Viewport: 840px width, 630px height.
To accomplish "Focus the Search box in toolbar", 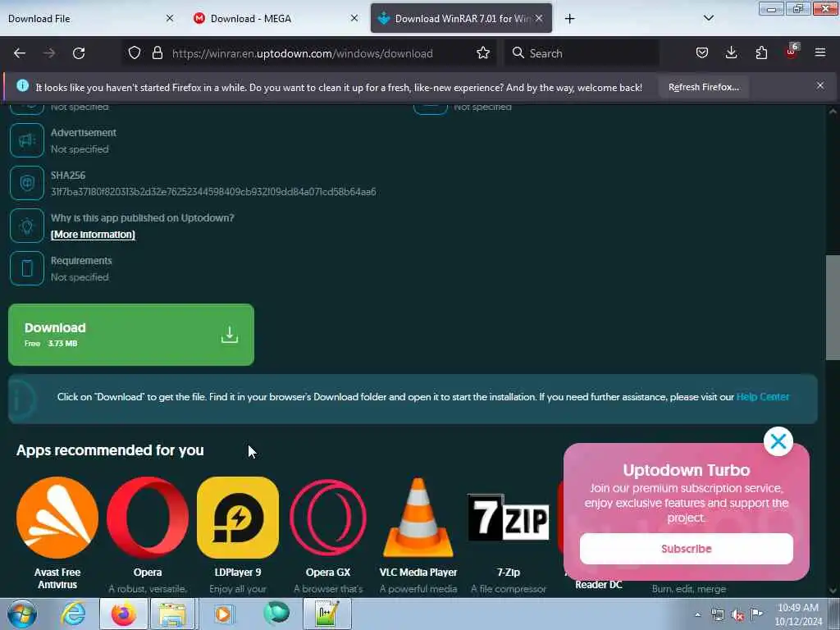I will (x=582, y=53).
